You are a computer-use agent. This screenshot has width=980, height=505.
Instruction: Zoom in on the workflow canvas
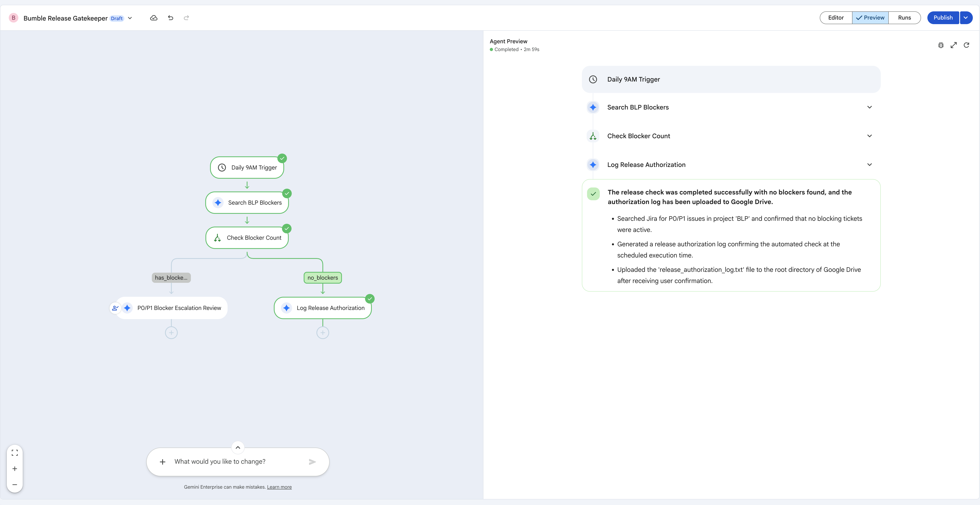pyautogui.click(x=15, y=469)
